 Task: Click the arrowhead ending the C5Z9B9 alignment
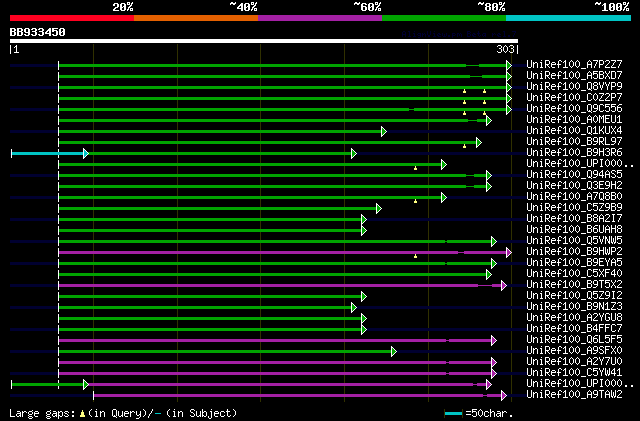pos(379,209)
